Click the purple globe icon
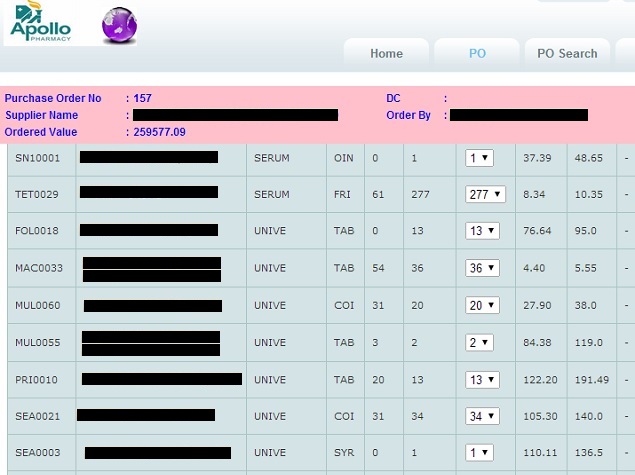The height and width of the screenshot is (475, 635). coord(120,26)
